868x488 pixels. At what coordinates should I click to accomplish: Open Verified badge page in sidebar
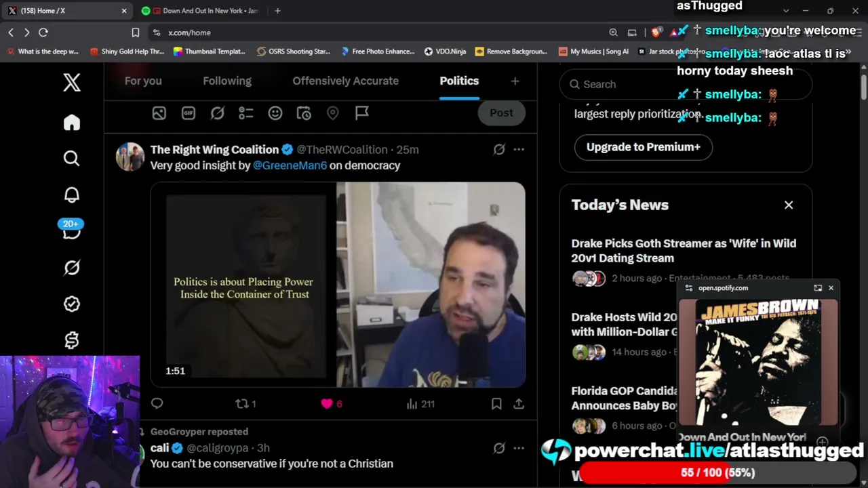(72, 304)
